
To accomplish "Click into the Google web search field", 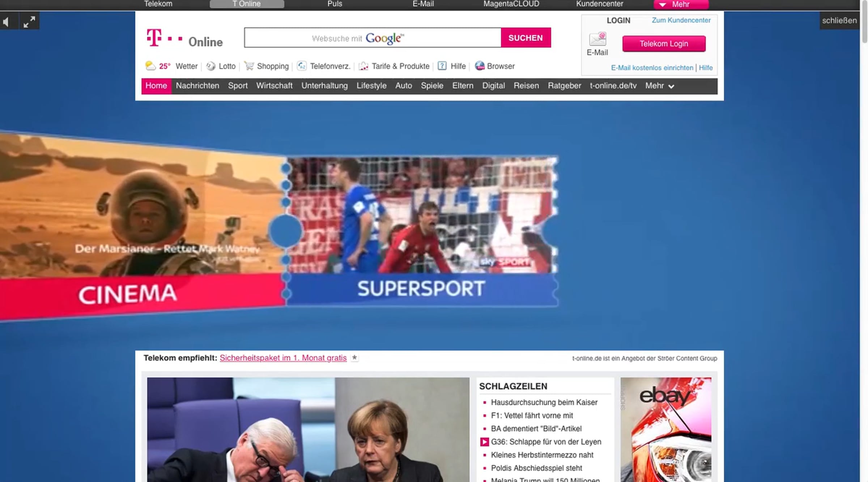I will (373, 38).
